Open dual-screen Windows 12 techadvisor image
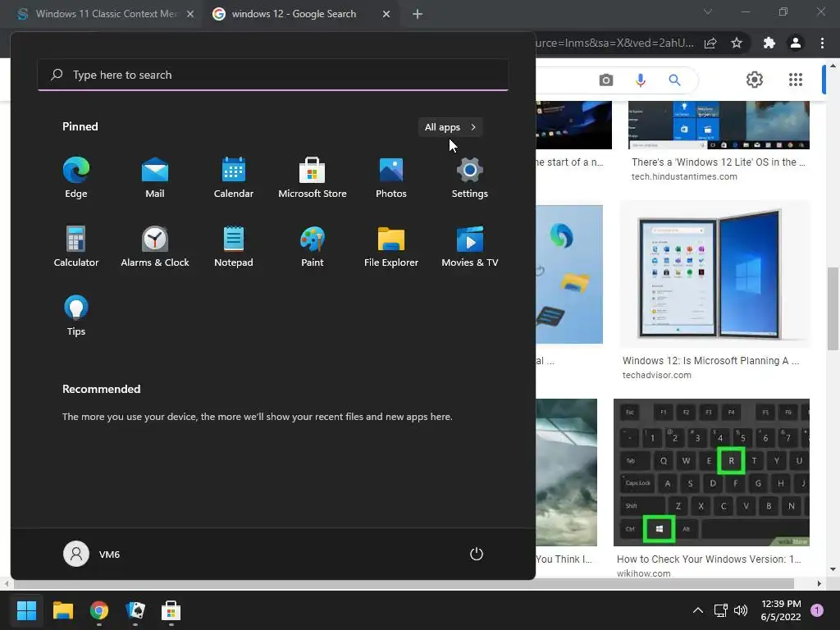Image resolution: width=840 pixels, height=630 pixels. [715, 274]
